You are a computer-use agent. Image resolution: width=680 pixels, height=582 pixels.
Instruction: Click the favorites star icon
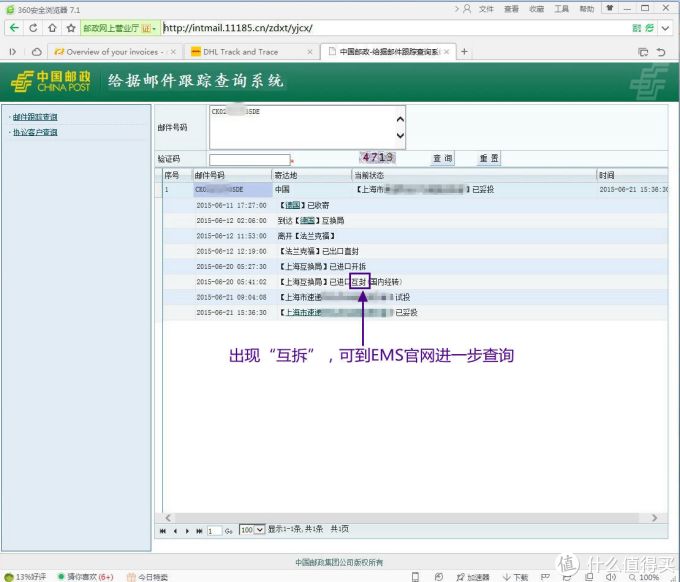[x=70, y=28]
